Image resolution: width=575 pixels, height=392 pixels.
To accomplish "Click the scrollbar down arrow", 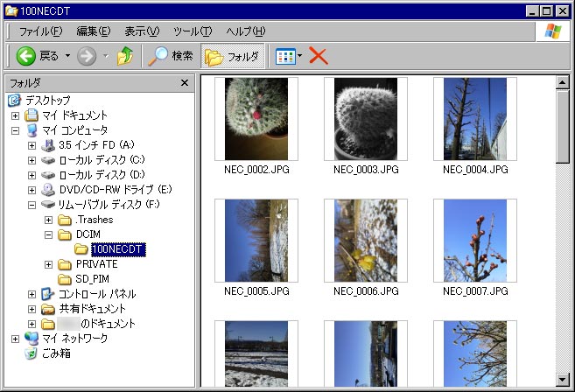I will 562,380.
